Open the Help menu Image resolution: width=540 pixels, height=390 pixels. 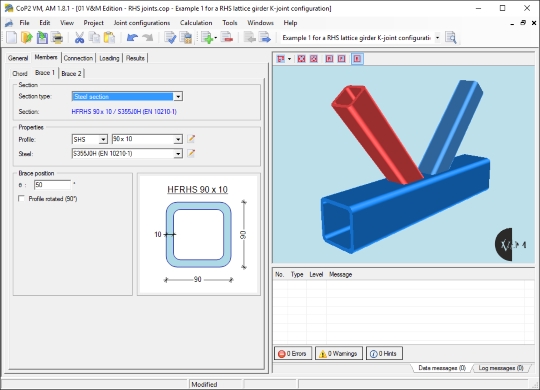(290, 23)
